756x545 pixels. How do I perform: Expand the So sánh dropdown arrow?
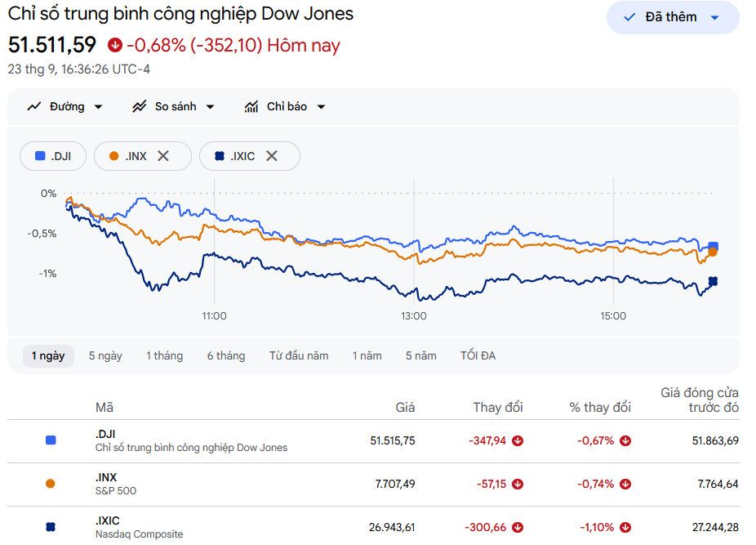tap(210, 107)
